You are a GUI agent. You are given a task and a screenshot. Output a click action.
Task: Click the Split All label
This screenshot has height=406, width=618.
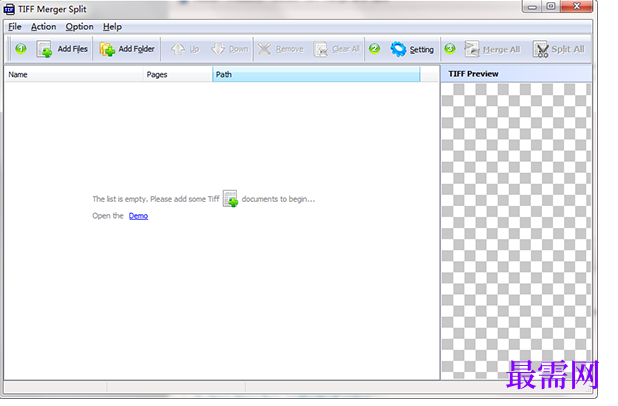(568, 49)
